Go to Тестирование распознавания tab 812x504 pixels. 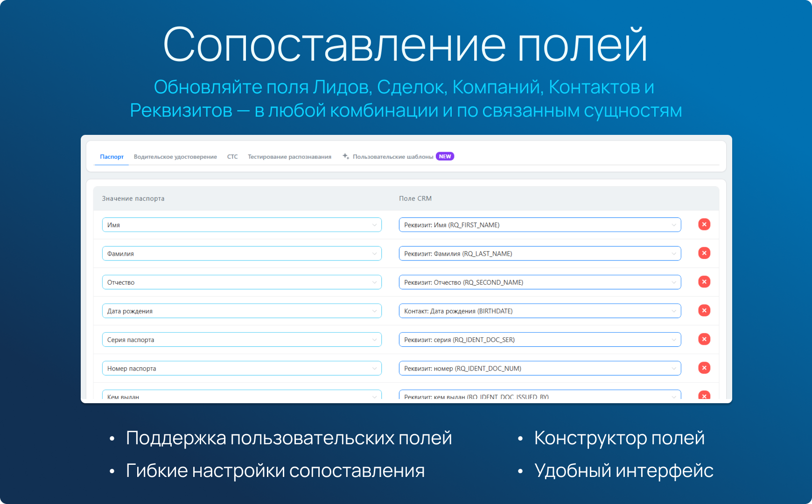[289, 157]
